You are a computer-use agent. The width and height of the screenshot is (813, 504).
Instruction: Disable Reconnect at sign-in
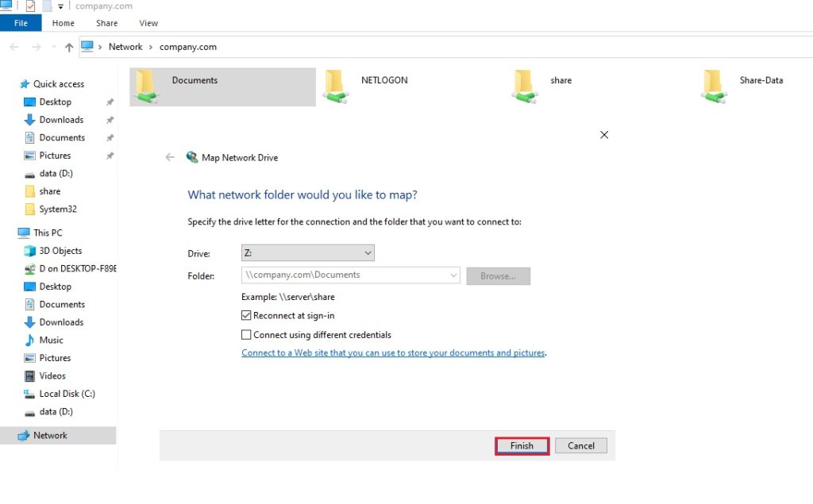click(247, 315)
